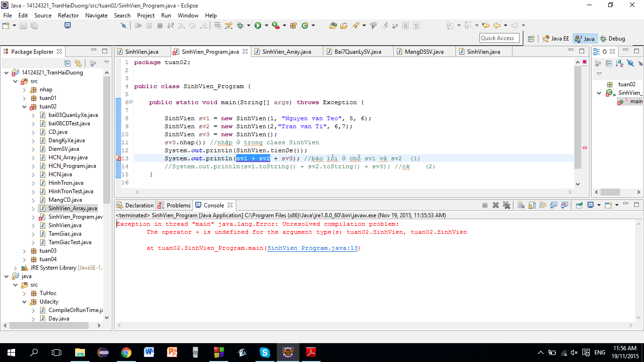The width and height of the screenshot is (644, 362).
Task: Click Collapse All in Package Explorer
Action: (x=67, y=63)
